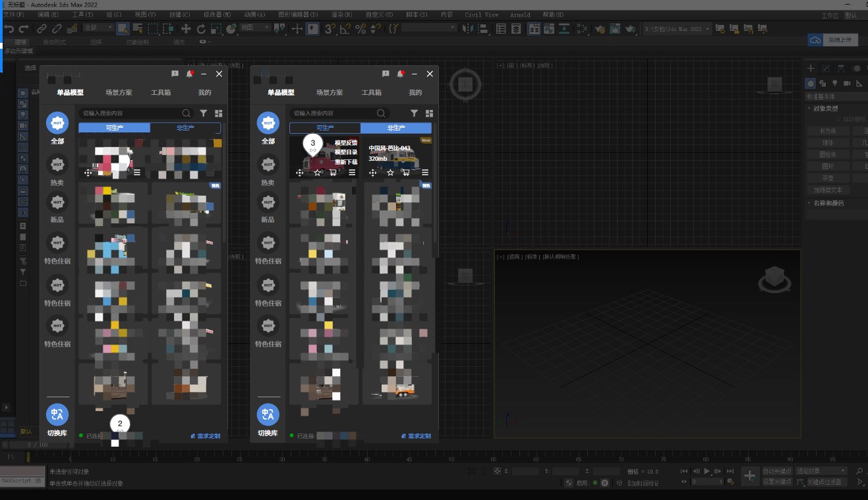Open the Render Setup teapot icon
Screen dimensions: 868x500
pos(600,28)
